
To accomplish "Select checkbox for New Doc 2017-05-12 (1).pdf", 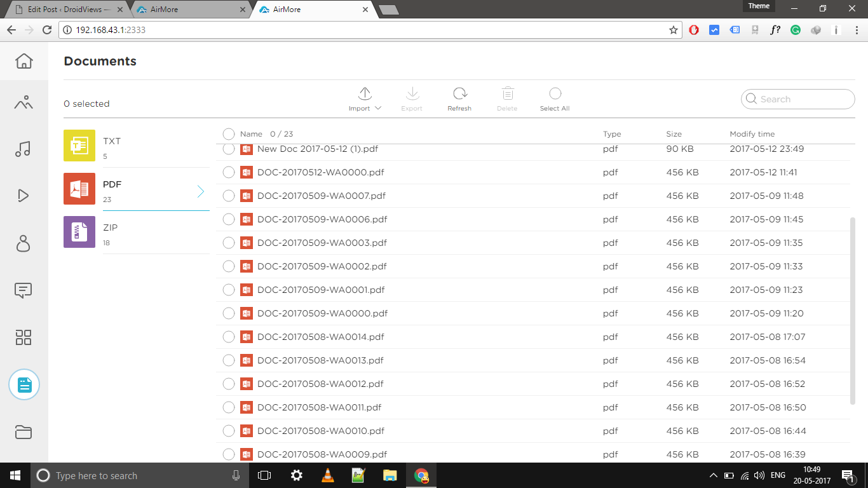I will pyautogui.click(x=229, y=149).
